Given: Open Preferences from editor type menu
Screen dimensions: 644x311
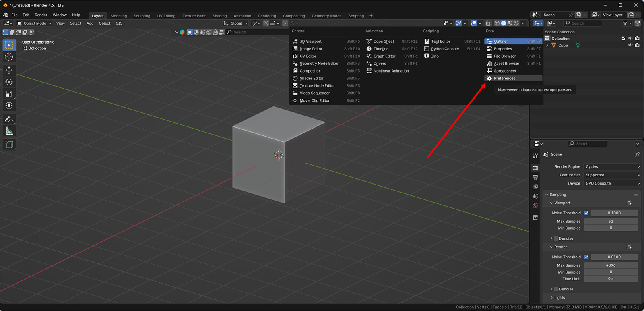Looking at the screenshot, I should coord(504,78).
